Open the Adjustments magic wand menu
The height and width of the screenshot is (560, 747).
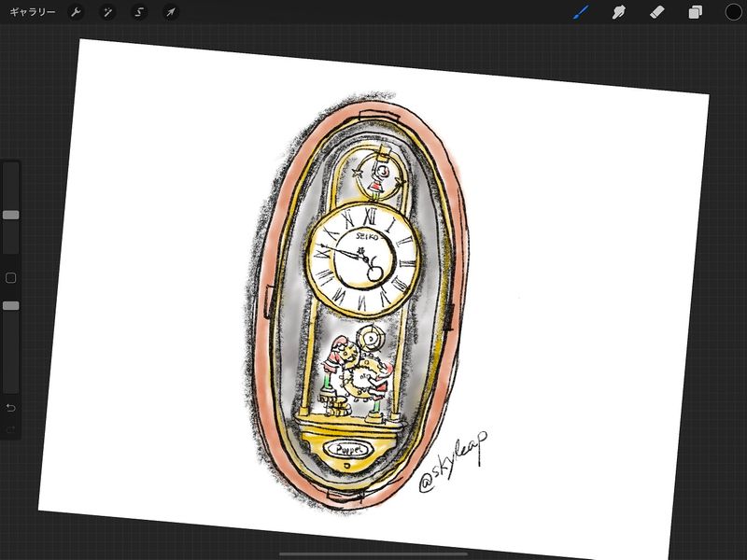(x=107, y=13)
